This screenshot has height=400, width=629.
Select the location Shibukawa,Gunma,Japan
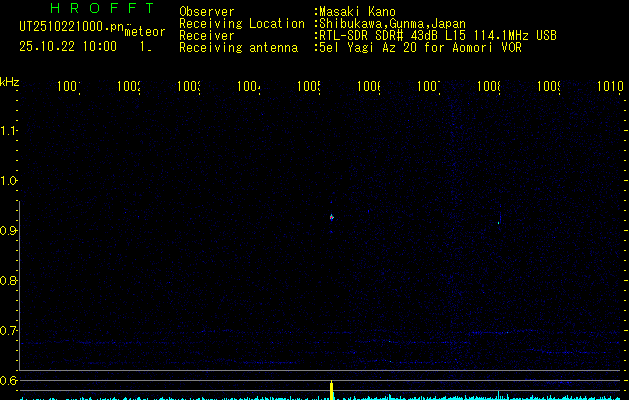(x=392, y=24)
